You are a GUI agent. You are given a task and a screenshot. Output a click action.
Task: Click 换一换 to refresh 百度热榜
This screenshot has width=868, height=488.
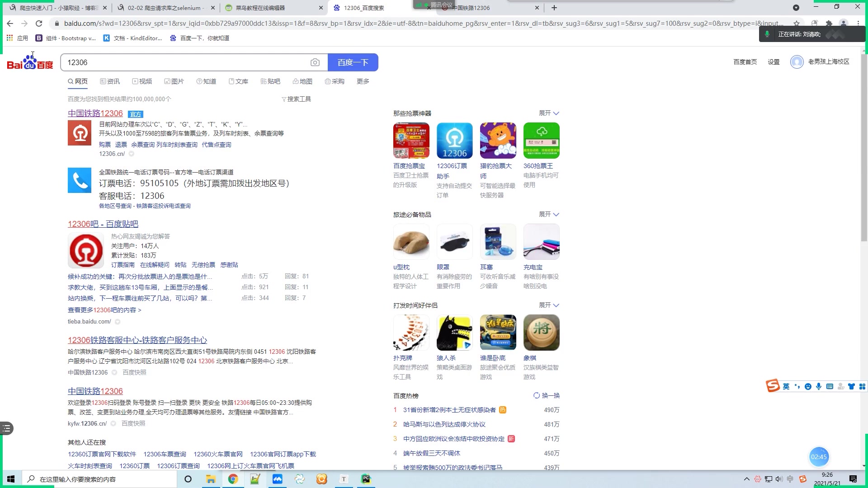point(546,395)
